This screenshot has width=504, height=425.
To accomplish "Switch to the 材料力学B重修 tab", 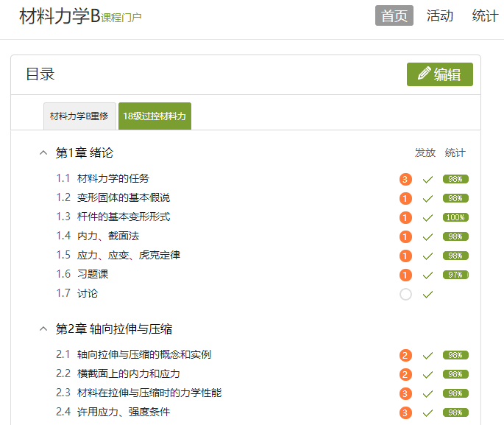I will tap(79, 116).
